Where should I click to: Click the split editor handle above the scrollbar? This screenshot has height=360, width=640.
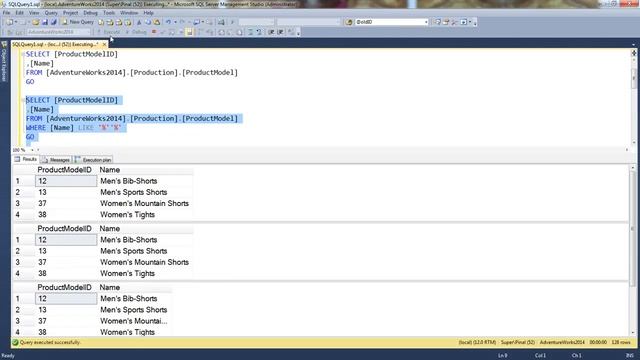coord(634,53)
